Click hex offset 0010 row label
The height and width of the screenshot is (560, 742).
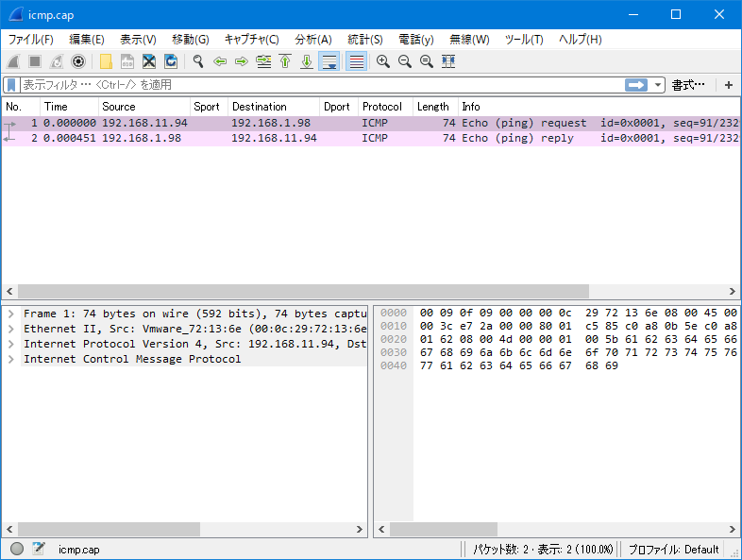pyautogui.click(x=394, y=326)
